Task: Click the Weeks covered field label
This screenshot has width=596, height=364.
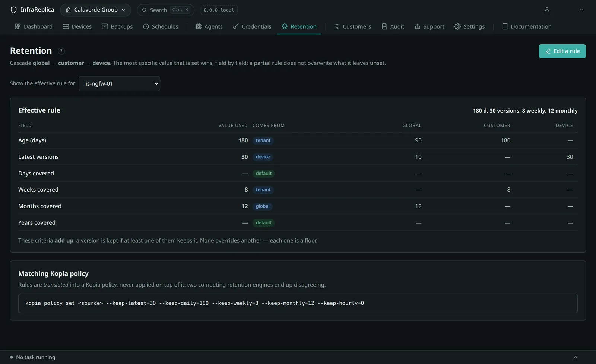Action: (38, 190)
